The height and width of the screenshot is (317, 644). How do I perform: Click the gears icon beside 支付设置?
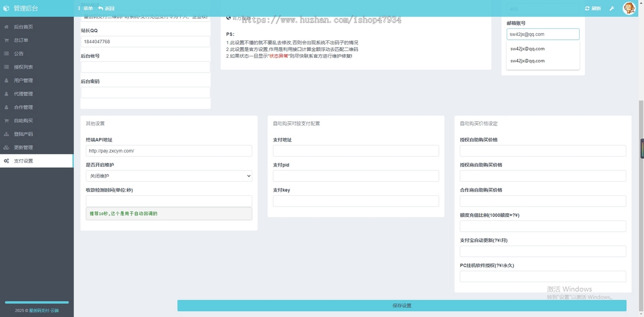pyautogui.click(x=6, y=161)
